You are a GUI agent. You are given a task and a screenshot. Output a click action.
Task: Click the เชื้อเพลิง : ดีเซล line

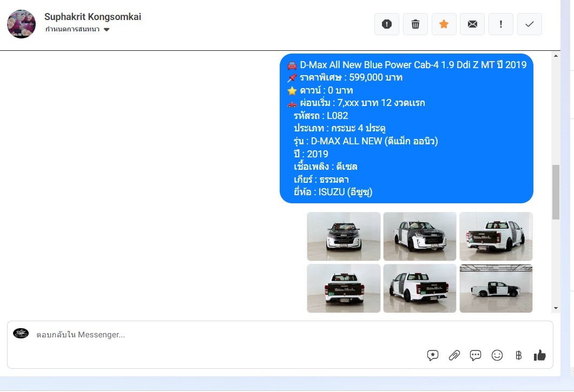326,167
